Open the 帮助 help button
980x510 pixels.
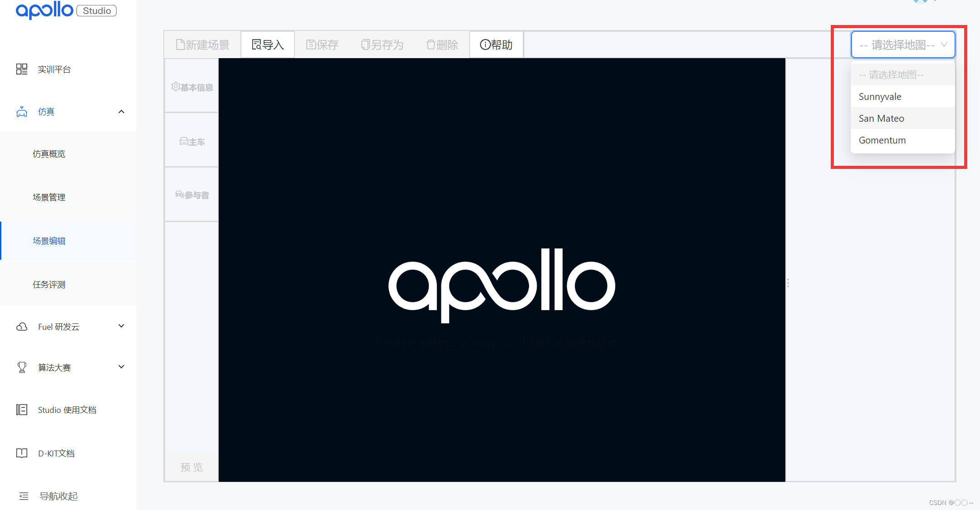click(x=496, y=45)
